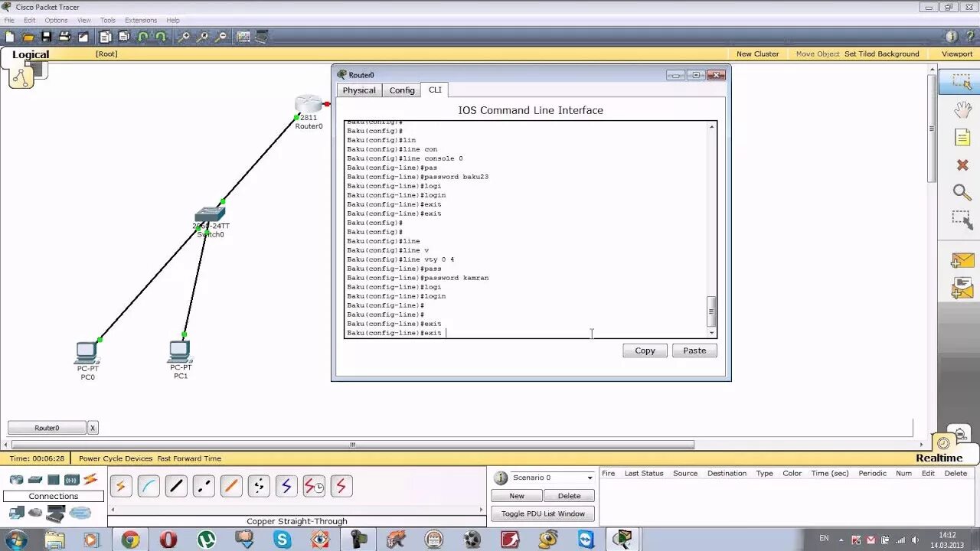Select the Switches device category
This screenshot has width=980, height=551.
click(35, 480)
